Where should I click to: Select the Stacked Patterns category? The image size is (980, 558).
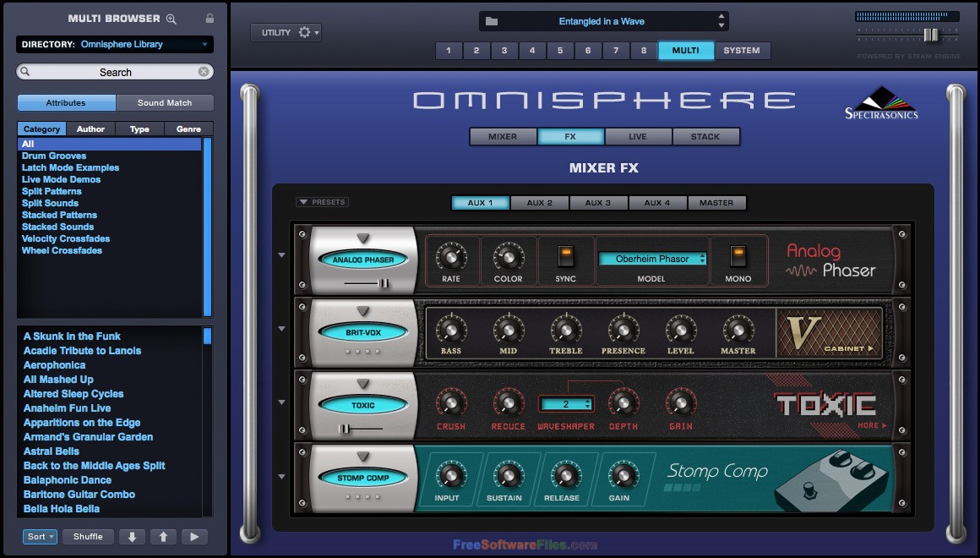click(59, 216)
